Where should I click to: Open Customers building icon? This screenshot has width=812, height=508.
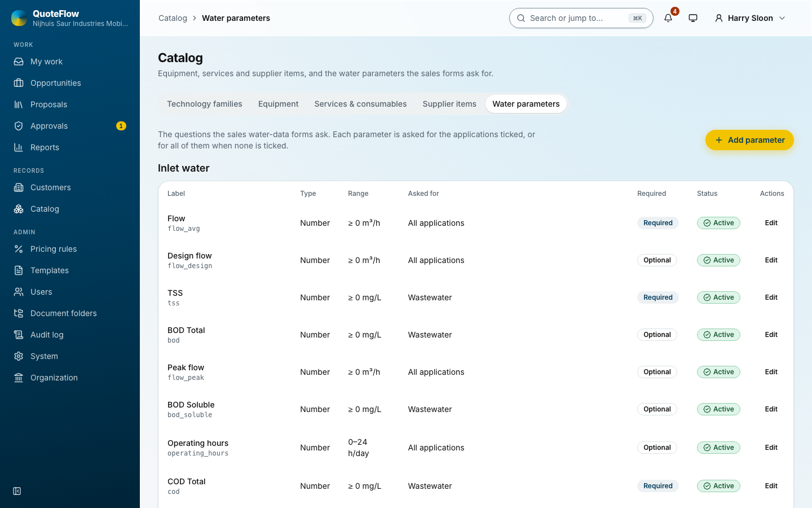(x=19, y=187)
